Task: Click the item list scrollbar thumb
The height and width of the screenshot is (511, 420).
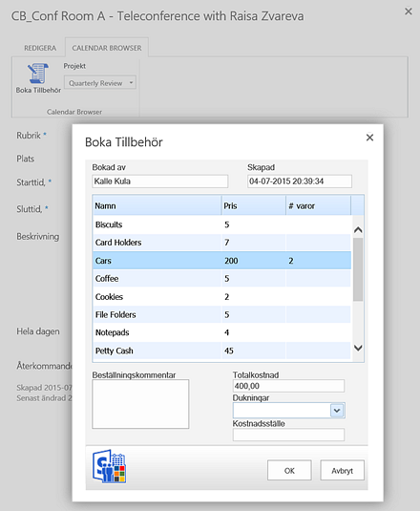Action: tap(358, 269)
